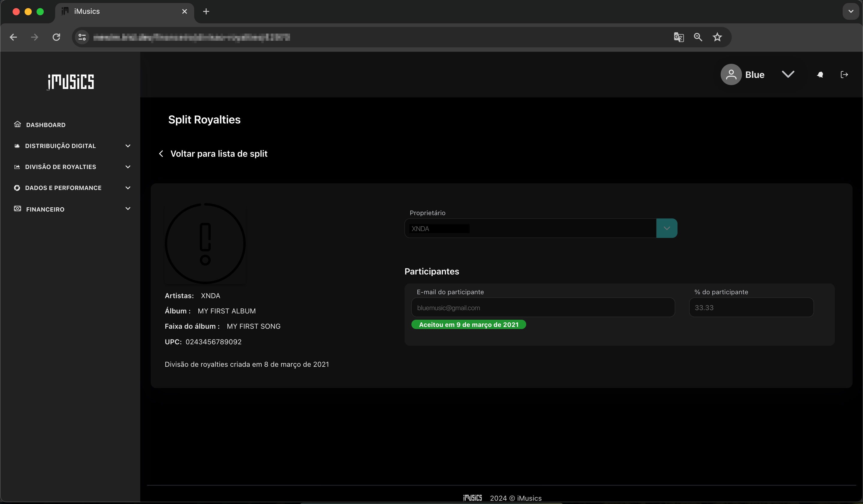
Task: Bookmark this page with star icon
Action: point(717,37)
